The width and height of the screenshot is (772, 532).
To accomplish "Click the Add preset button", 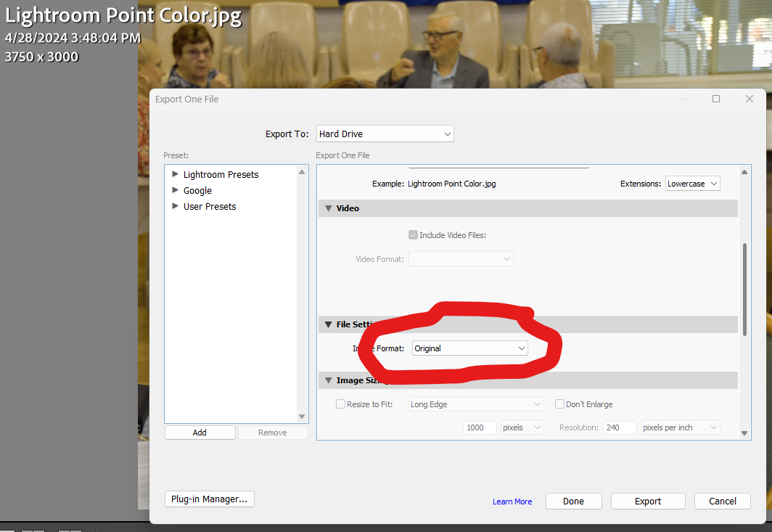I will (200, 432).
